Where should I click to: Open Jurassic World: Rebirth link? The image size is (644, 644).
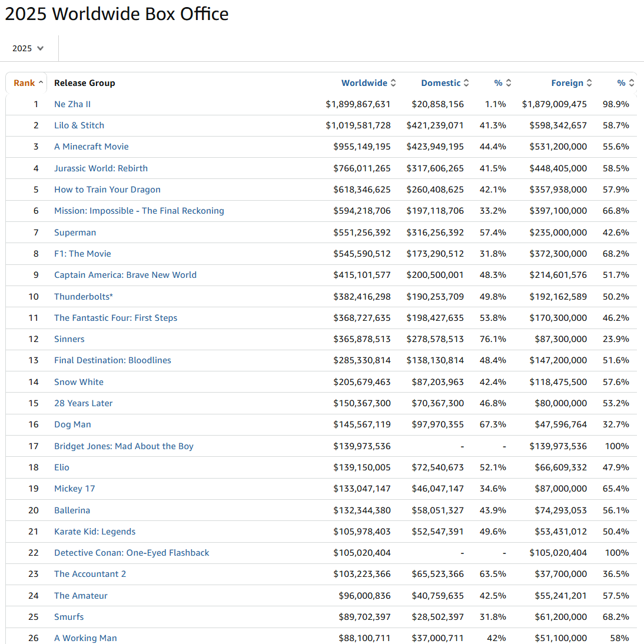(x=101, y=168)
